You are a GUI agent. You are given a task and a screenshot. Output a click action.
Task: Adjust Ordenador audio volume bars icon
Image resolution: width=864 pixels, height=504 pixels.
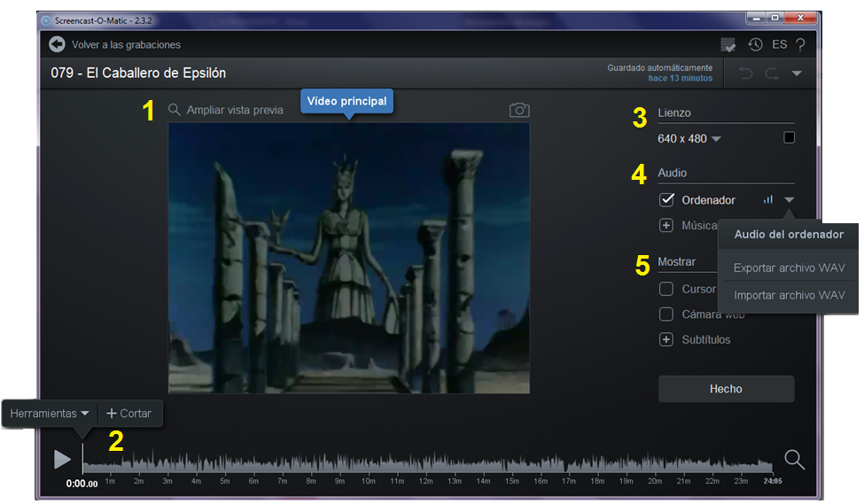[x=768, y=199]
